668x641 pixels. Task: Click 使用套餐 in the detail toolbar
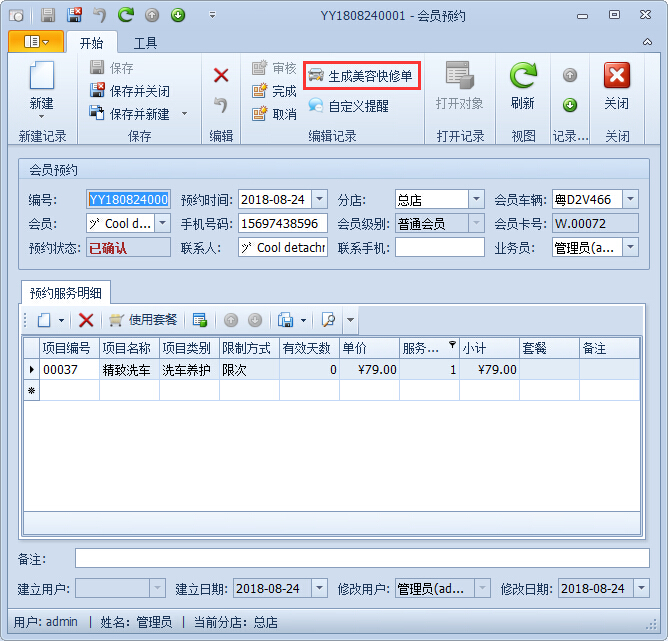(143, 320)
